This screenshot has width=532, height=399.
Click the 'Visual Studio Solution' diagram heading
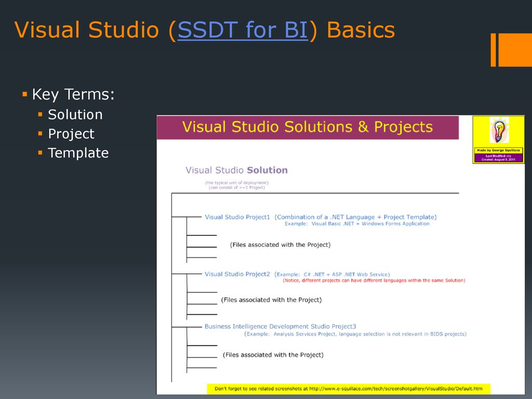coord(236,170)
